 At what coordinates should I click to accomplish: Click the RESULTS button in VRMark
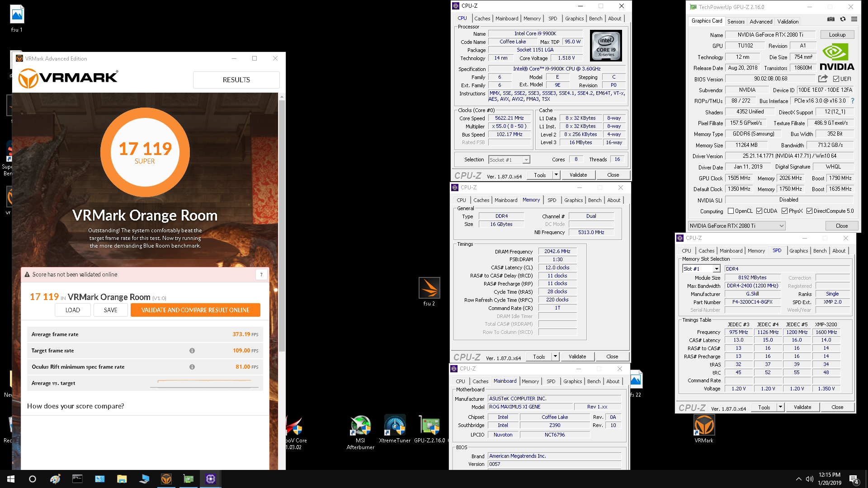point(236,80)
